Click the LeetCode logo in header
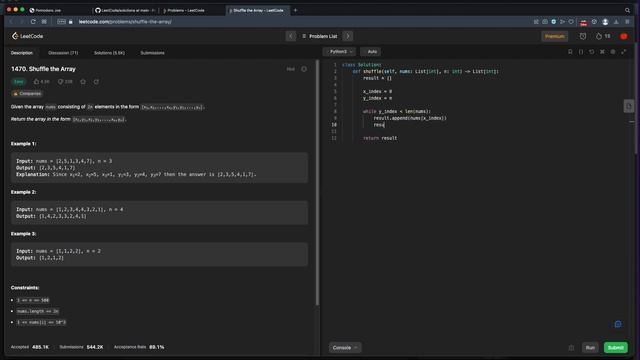Image resolution: width=640 pixels, height=360 pixels. pyautogui.click(x=27, y=36)
